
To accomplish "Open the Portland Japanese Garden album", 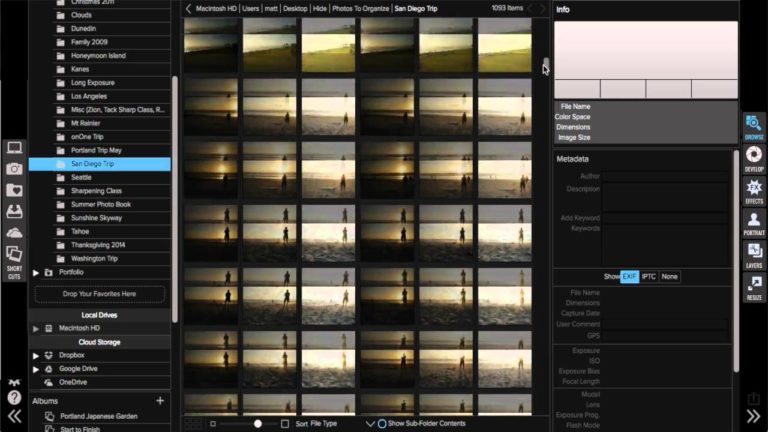I will 98,416.
